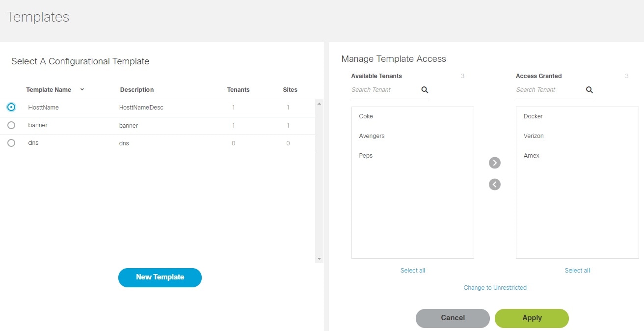The height and width of the screenshot is (331, 644).
Task: Click the Access Granted search icon
Action: pyautogui.click(x=589, y=90)
